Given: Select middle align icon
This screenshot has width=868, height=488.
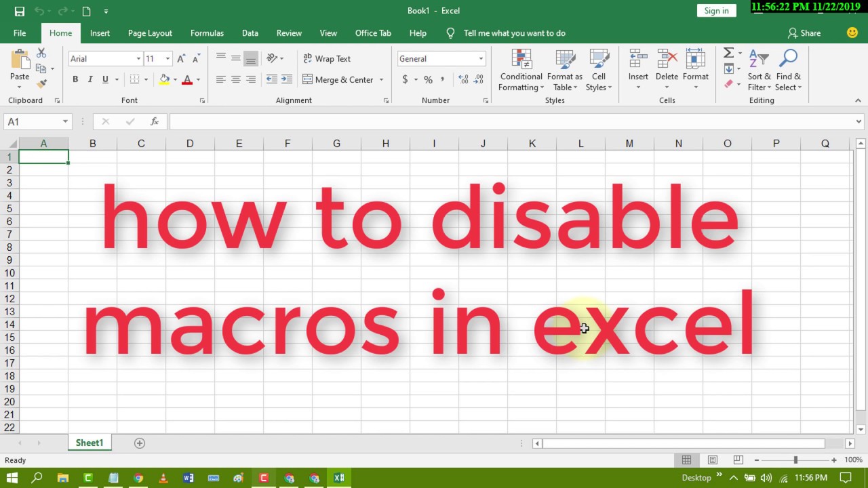Looking at the screenshot, I should pyautogui.click(x=236, y=59).
